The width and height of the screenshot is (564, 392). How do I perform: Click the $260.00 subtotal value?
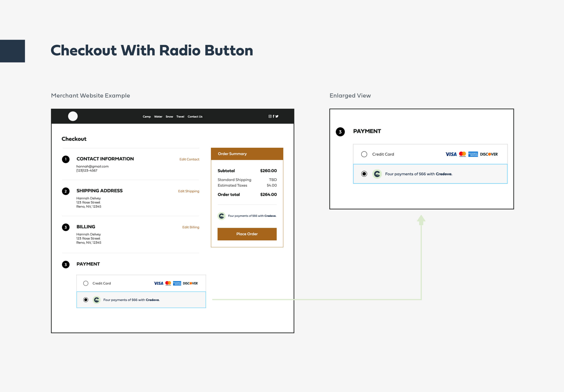click(x=268, y=171)
